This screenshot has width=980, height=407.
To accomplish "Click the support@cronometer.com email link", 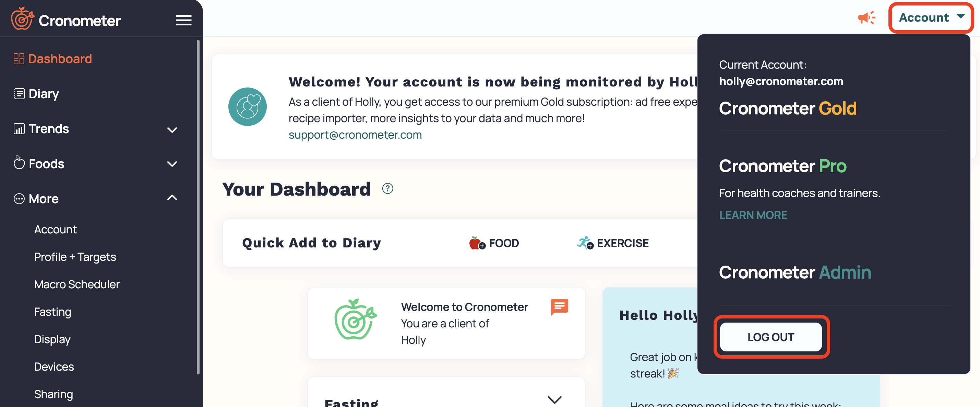I will (355, 135).
